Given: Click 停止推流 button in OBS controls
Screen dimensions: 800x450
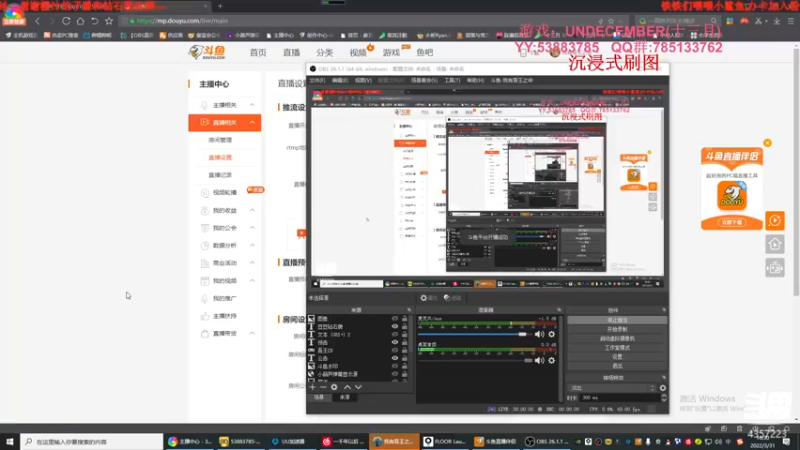Looking at the screenshot, I should [x=617, y=320].
